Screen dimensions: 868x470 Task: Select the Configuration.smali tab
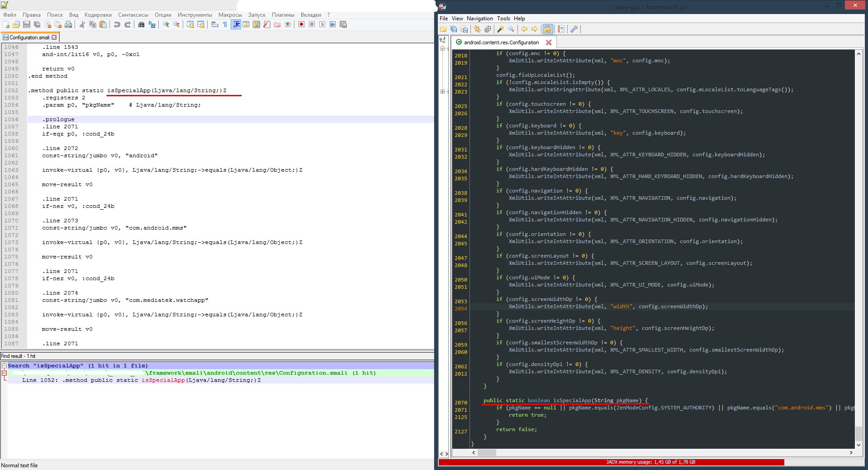(29, 38)
